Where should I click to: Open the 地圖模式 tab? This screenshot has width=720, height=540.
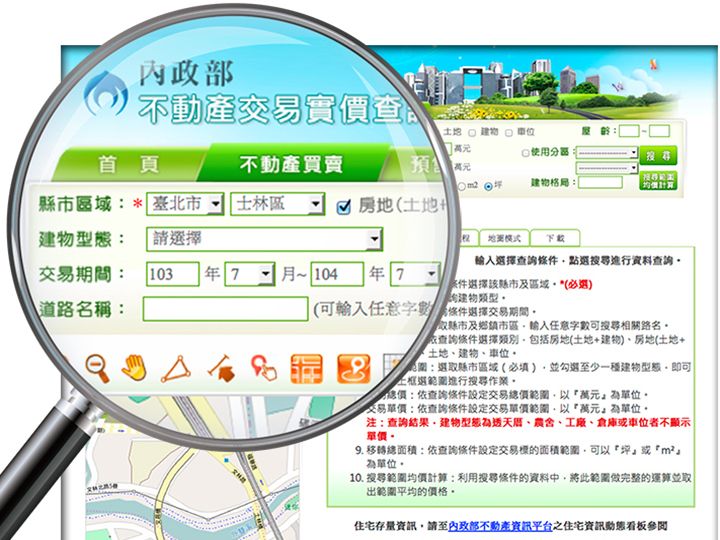click(504, 238)
